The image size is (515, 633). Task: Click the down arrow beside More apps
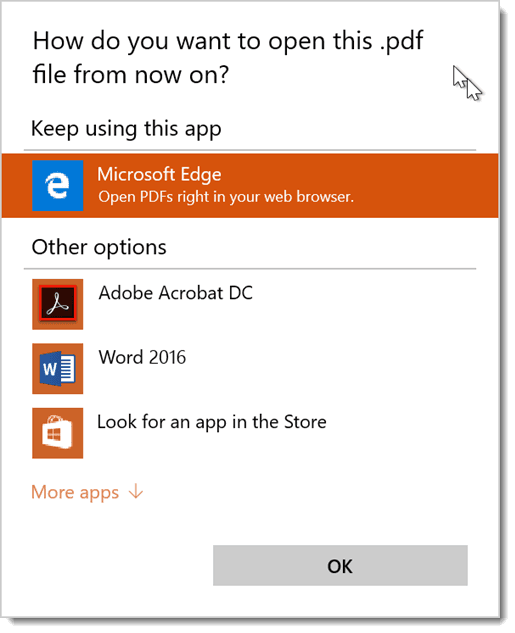(x=136, y=492)
